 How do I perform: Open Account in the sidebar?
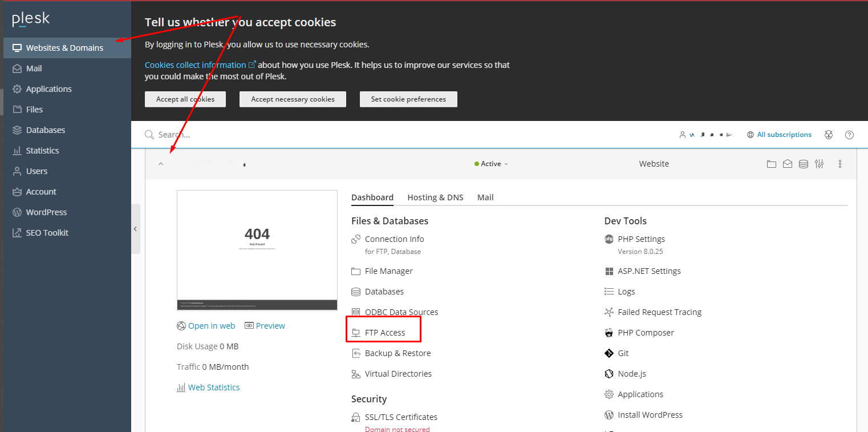click(67, 192)
